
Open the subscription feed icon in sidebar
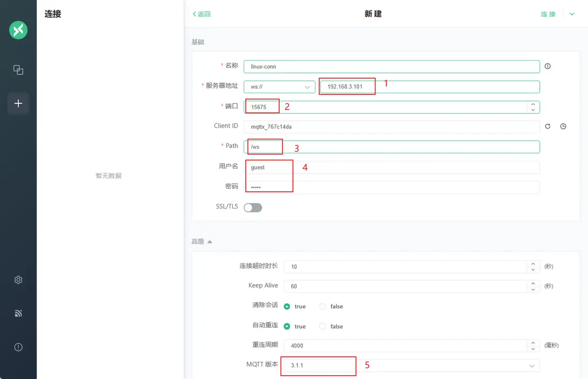(18, 314)
